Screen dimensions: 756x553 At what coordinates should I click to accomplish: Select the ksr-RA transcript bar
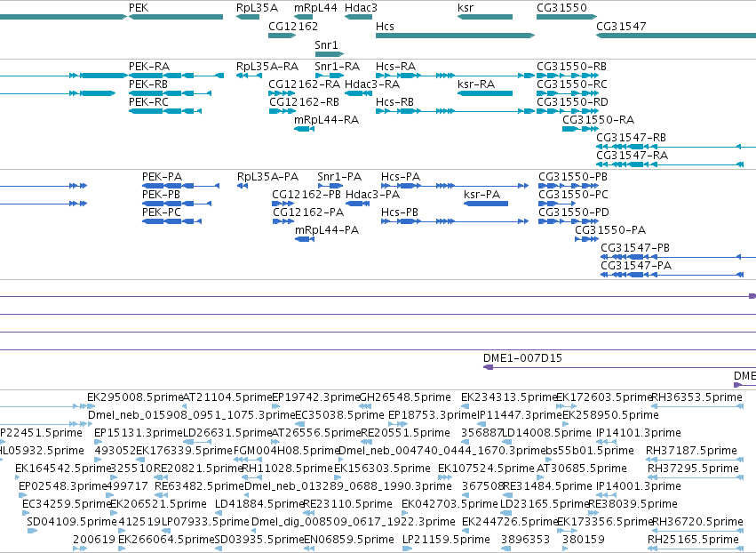[x=485, y=93]
